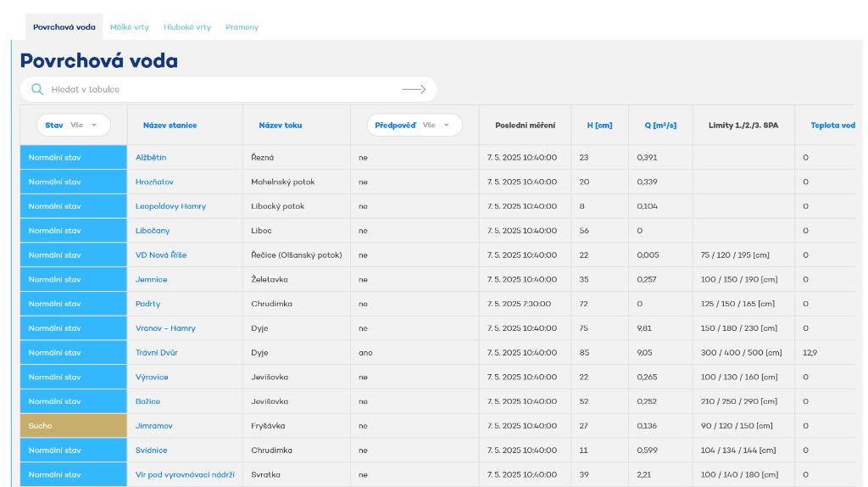Image resolution: width=868 pixels, height=487 pixels.
Task: Click Řečice (Olšanský potok) cell
Action: pos(297,255)
